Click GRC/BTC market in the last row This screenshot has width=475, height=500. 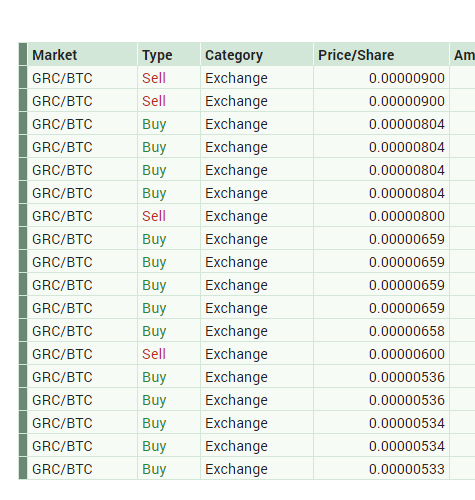coord(62,469)
